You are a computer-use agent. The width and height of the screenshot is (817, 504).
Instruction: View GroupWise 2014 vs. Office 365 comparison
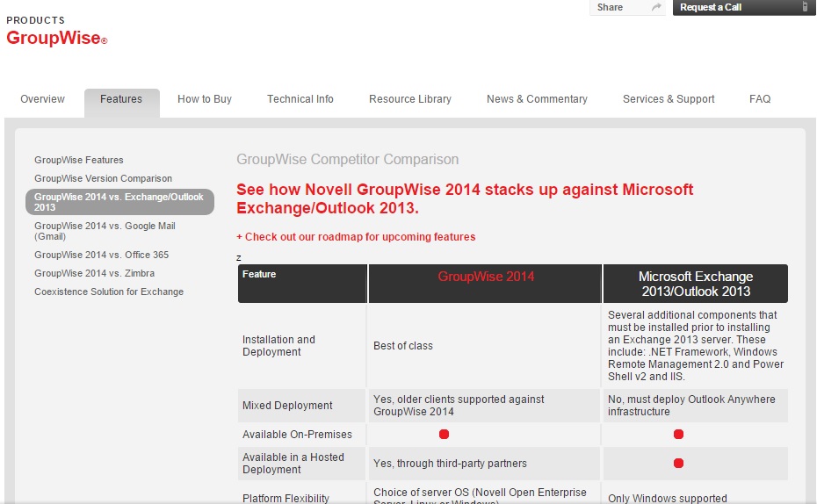101,255
